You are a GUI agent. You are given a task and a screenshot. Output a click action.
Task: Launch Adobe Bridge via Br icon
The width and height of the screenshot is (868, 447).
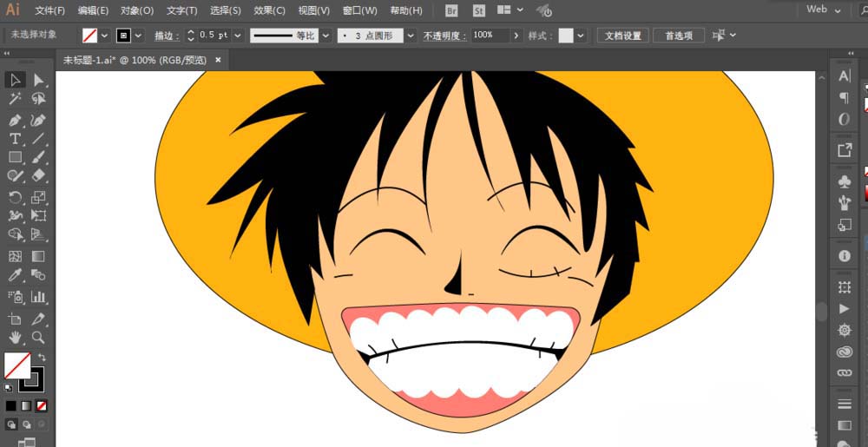tap(451, 10)
